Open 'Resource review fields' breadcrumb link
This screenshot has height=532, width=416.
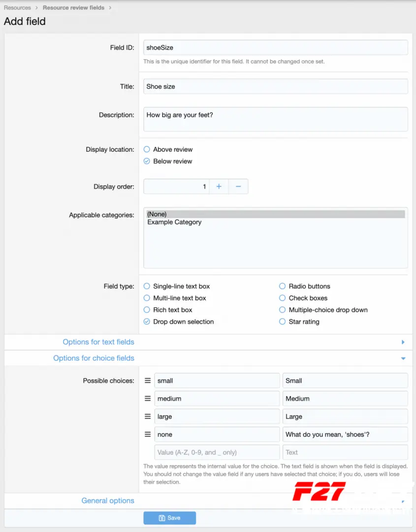73,7
